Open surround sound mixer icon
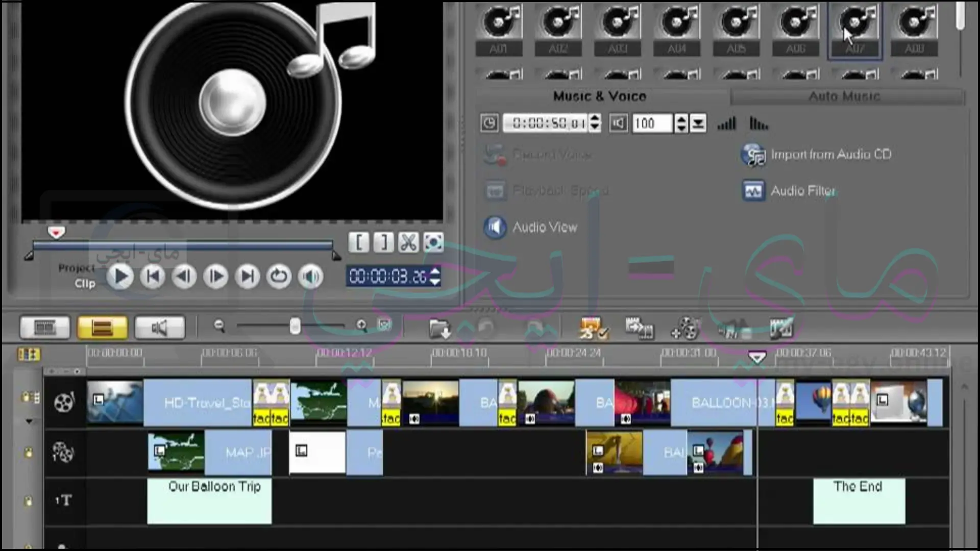The image size is (980, 551). (734, 329)
